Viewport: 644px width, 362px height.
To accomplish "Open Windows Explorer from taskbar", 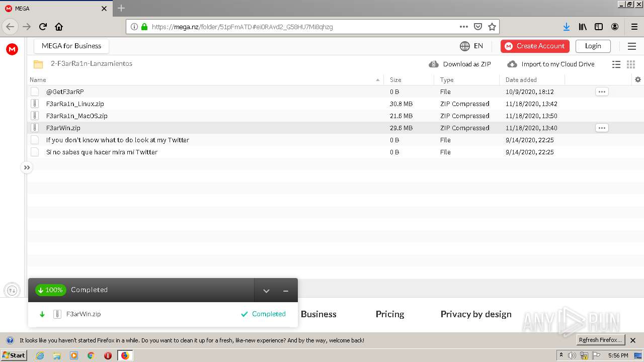I will tap(57, 355).
